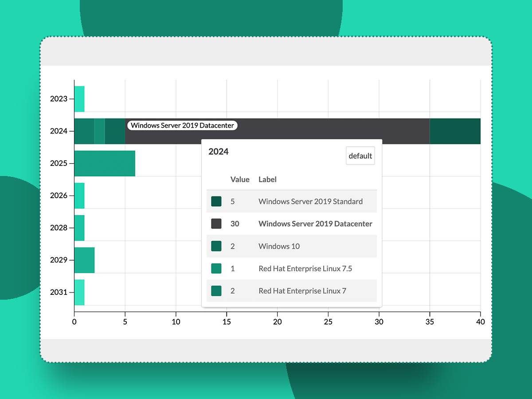Click the 2024 y-axis label
This screenshot has height=399, width=532.
pyautogui.click(x=59, y=131)
